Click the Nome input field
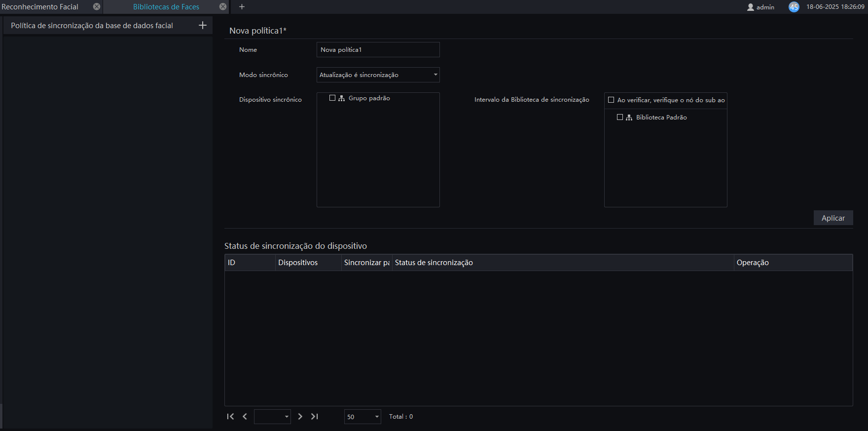868x431 pixels. click(x=378, y=50)
